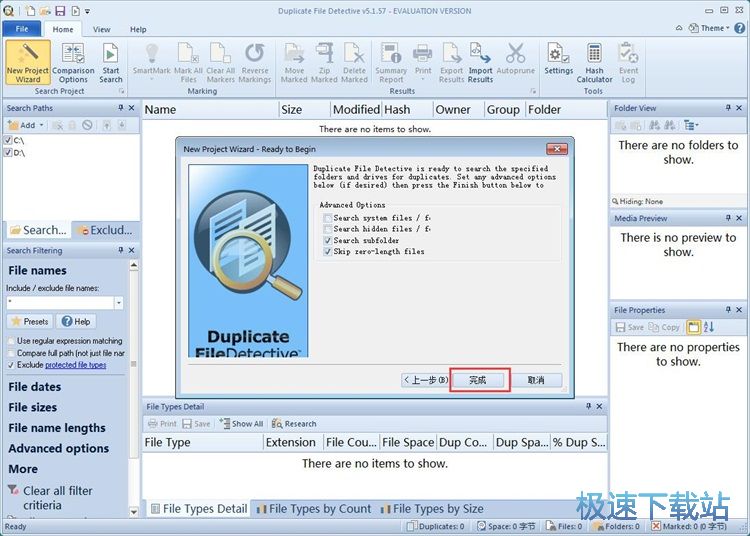Click Show All in File Types Detail
750x536 pixels.
(x=242, y=424)
